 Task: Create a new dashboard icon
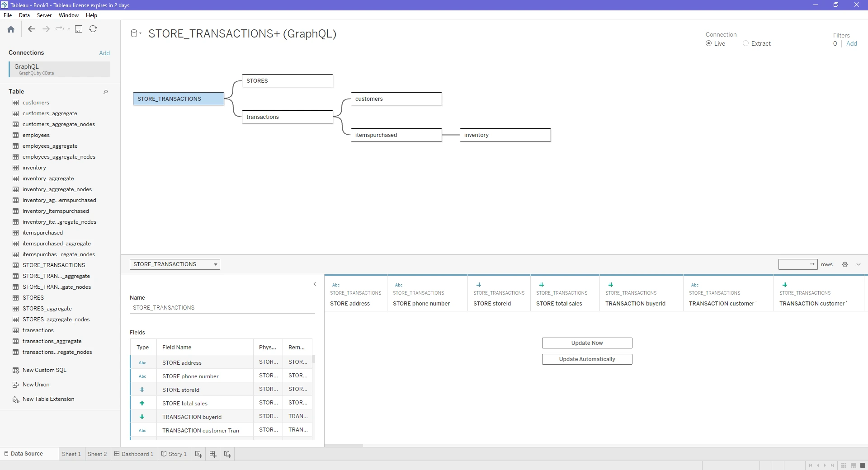(x=213, y=454)
